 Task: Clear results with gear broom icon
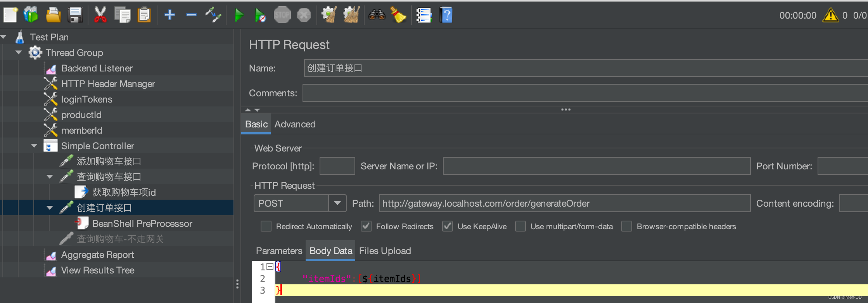329,15
